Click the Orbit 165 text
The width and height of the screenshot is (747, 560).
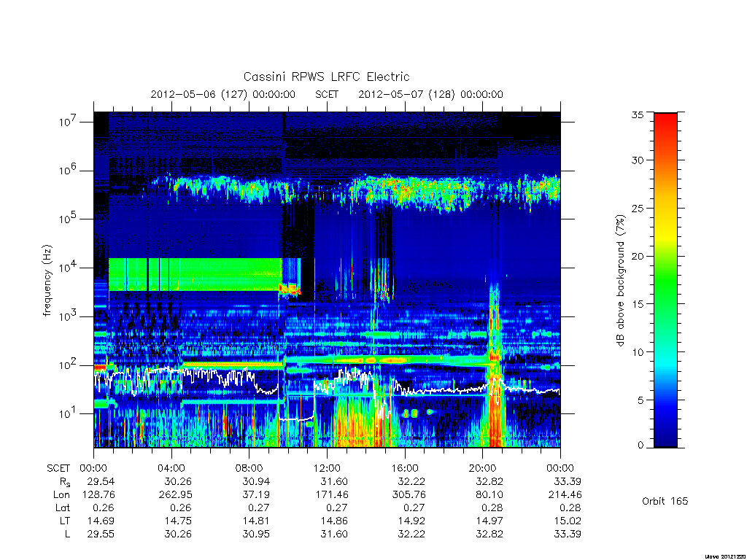(x=665, y=501)
